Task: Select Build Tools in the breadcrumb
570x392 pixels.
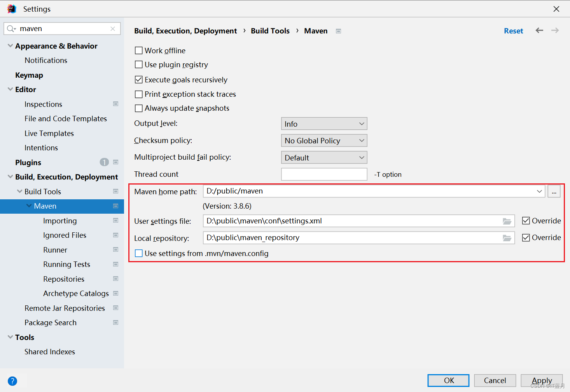Action: pos(270,31)
